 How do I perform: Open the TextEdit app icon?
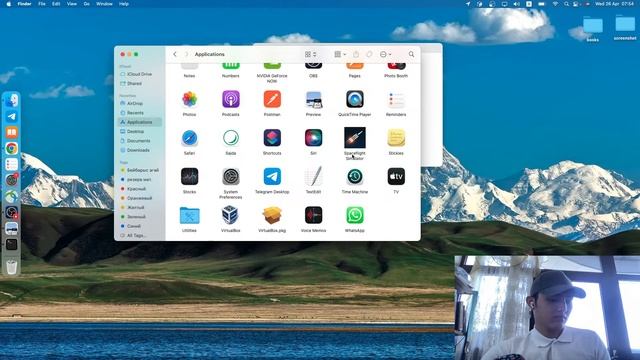click(313, 177)
